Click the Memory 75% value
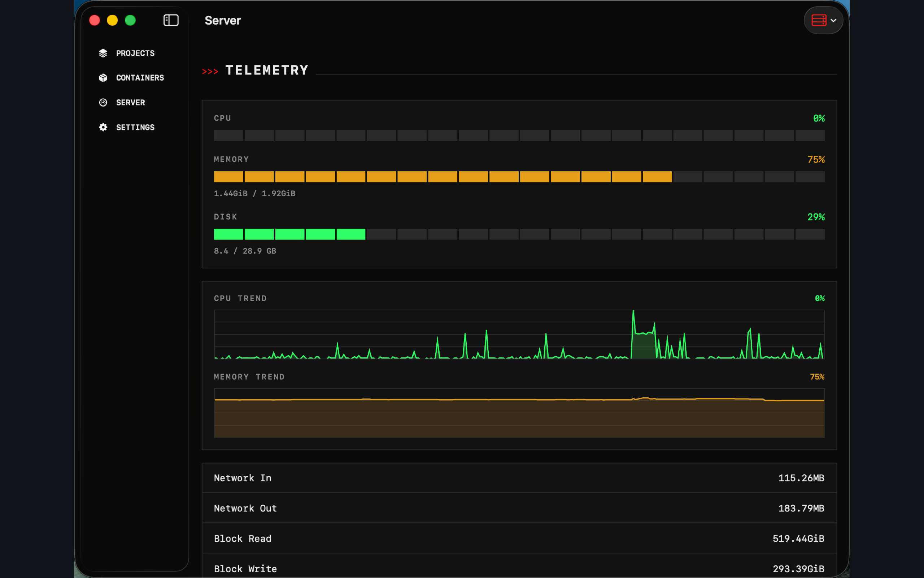 coord(816,159)
